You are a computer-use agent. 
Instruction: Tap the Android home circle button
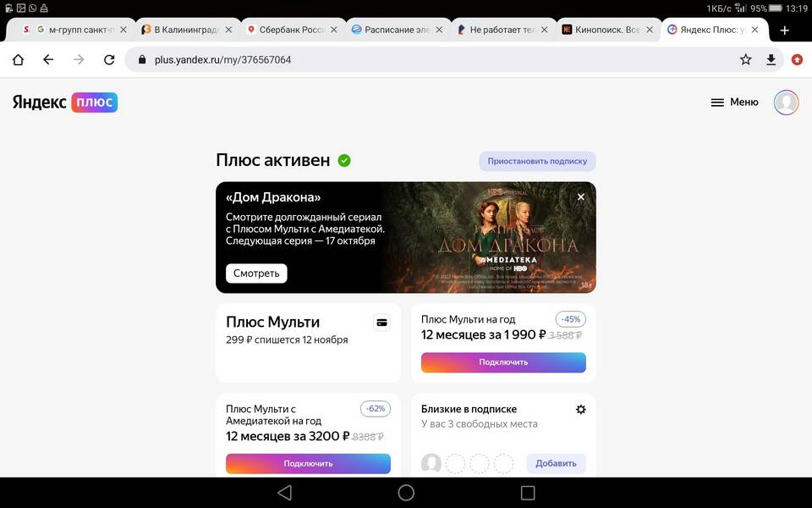[x=406, y=493]
